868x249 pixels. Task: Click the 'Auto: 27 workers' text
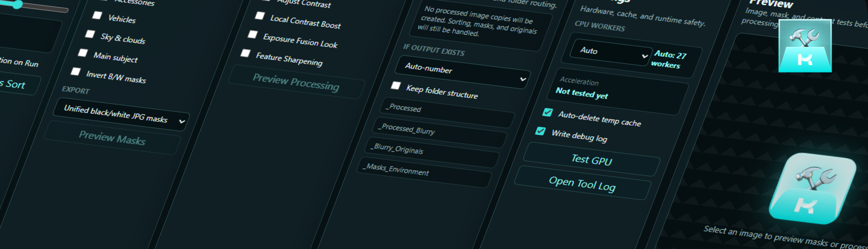pyautogui.click(x=669, y=60)
